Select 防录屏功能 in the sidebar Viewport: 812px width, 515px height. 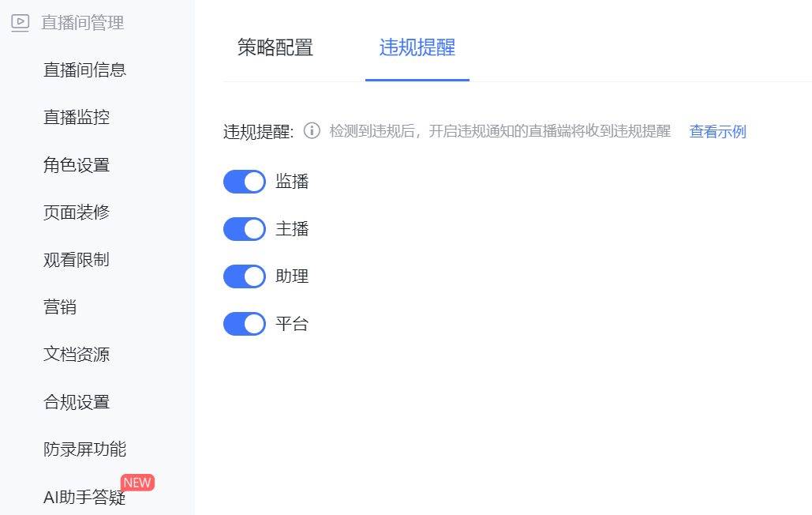pyautogui.click(x=85, y=449)
